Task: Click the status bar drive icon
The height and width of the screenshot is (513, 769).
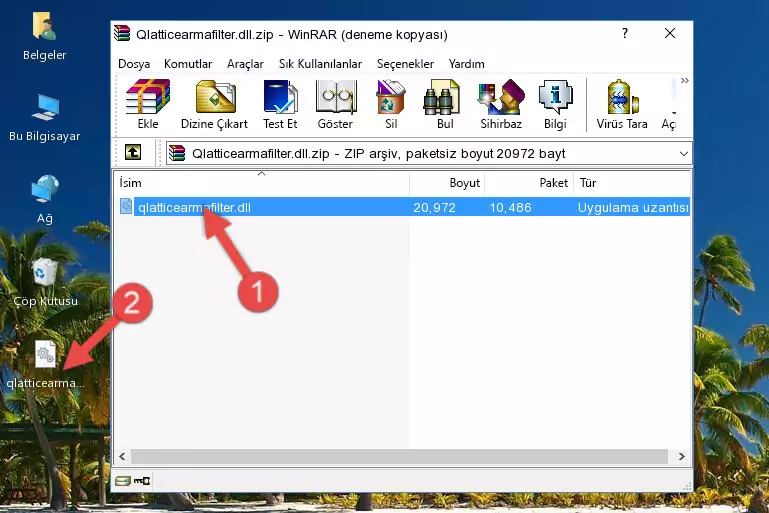Action: click(122, 481)
